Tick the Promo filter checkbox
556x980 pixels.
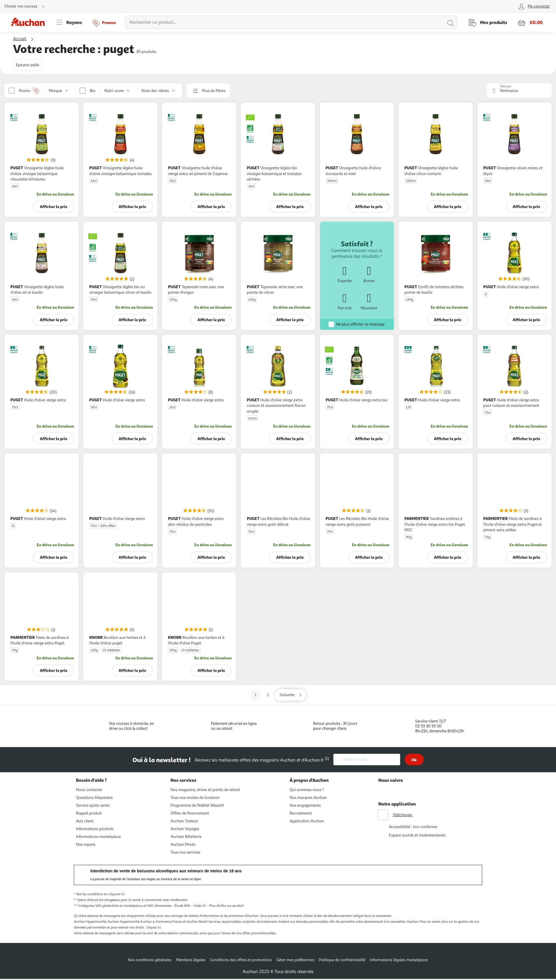(x=12, y=90)
